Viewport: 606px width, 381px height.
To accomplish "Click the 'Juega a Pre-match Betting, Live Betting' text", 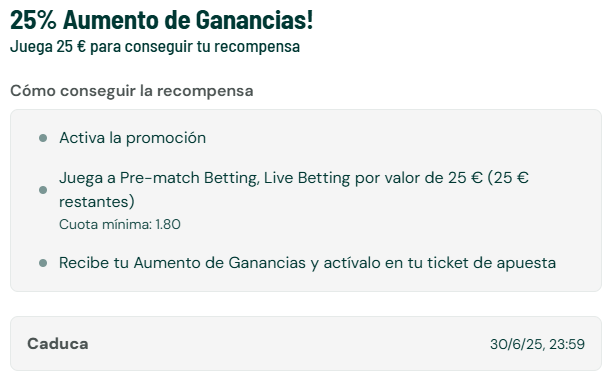I will click(x=204, y=178).
